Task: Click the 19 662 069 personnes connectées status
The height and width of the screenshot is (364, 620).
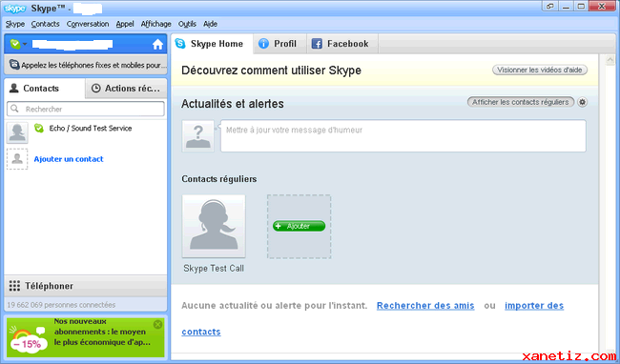Action: 61,305
